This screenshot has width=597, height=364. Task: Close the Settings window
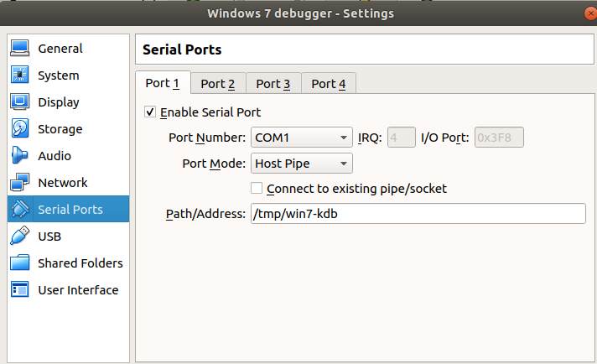pyautogui.click(x=590, y=13)
